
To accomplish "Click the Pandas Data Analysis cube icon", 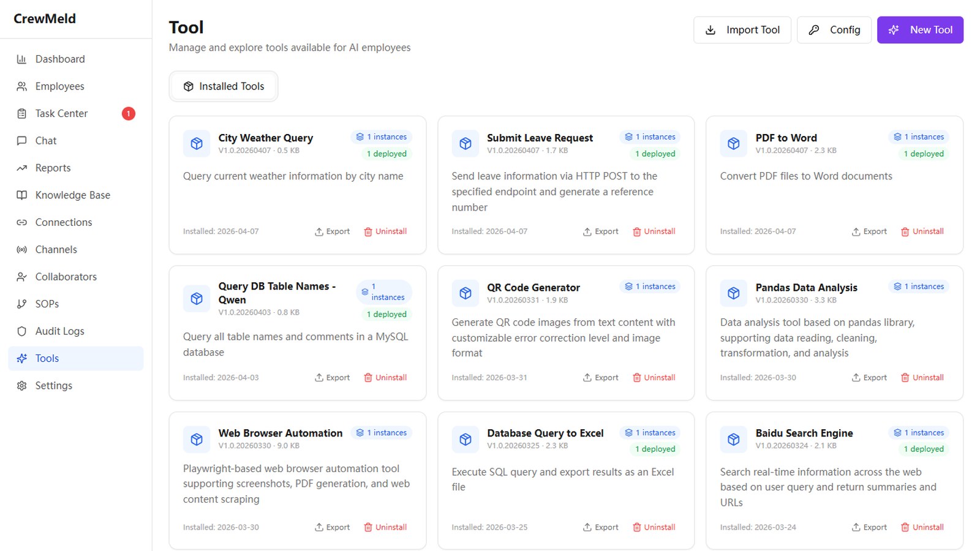I will pos(734,293).
